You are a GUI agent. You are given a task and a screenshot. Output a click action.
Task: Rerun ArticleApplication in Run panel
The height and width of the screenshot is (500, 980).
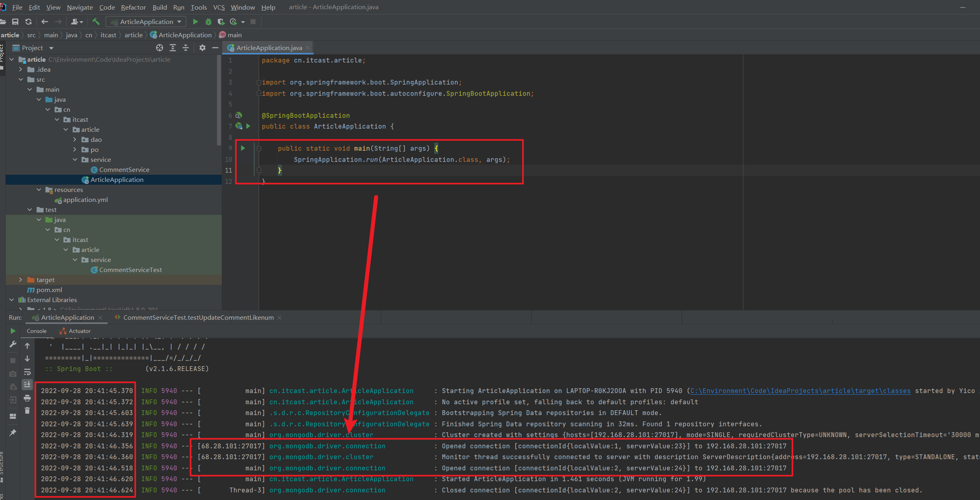click(x=13, y=331)
